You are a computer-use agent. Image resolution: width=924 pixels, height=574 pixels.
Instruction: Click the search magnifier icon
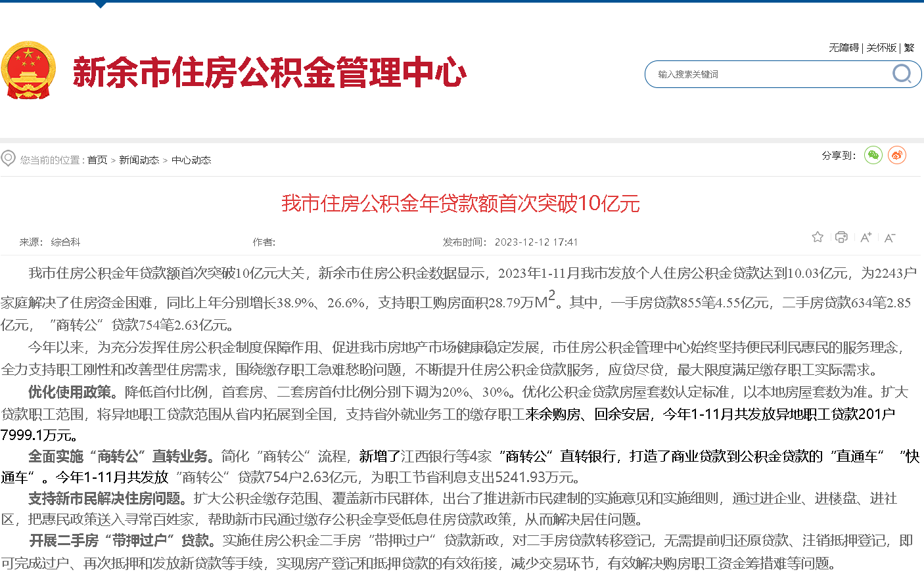tap(902, 74)
